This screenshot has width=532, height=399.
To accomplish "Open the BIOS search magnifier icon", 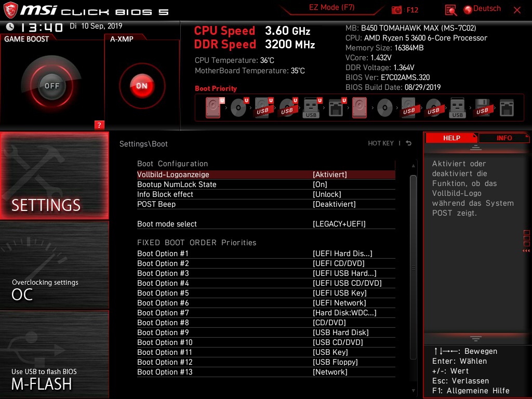I will (x=450, y=10).
